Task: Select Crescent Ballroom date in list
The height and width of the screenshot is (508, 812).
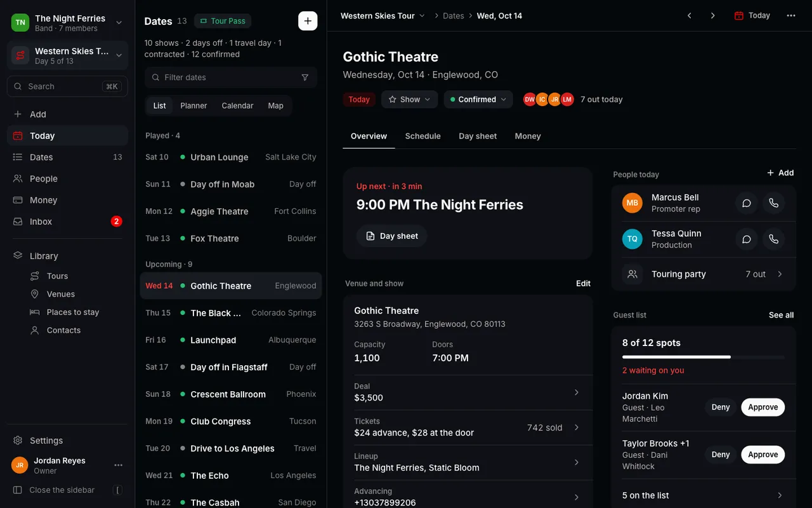Action: tap(231, 394)
